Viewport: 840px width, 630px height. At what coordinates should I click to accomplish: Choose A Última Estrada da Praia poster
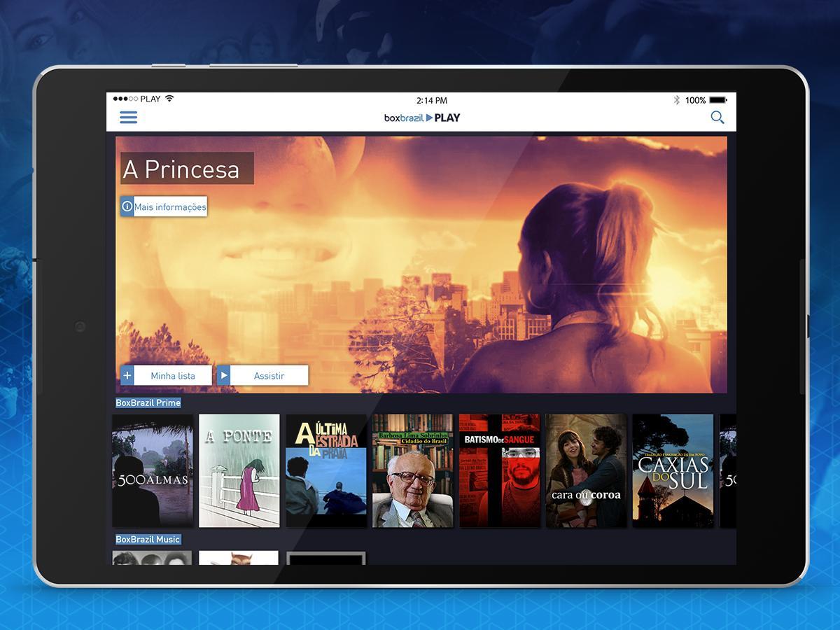point(326,470)
